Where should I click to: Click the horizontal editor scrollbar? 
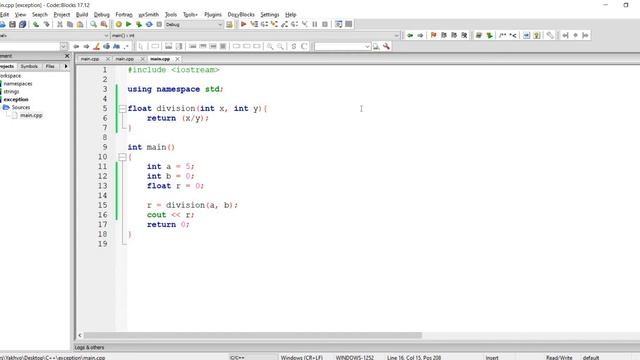coord(252,336)
